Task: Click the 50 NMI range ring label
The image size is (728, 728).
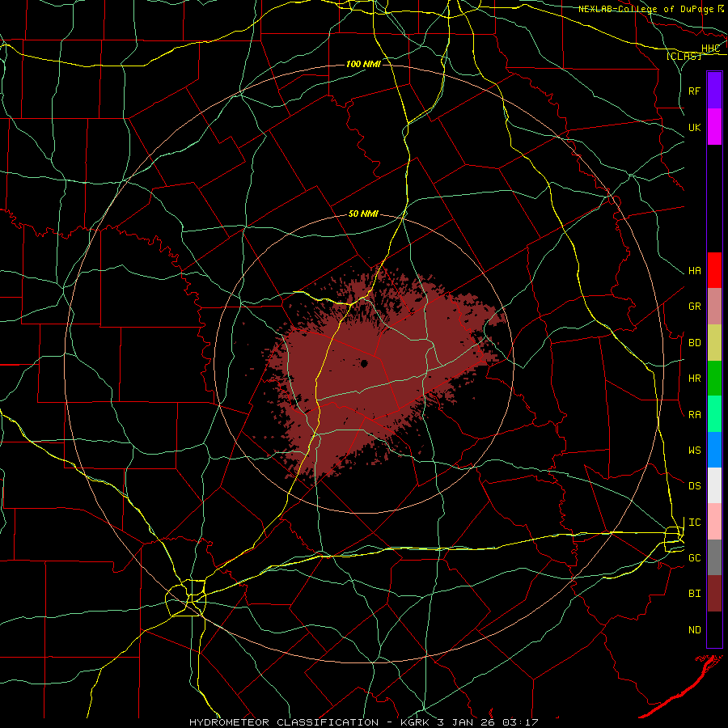Action: point(363,214)
